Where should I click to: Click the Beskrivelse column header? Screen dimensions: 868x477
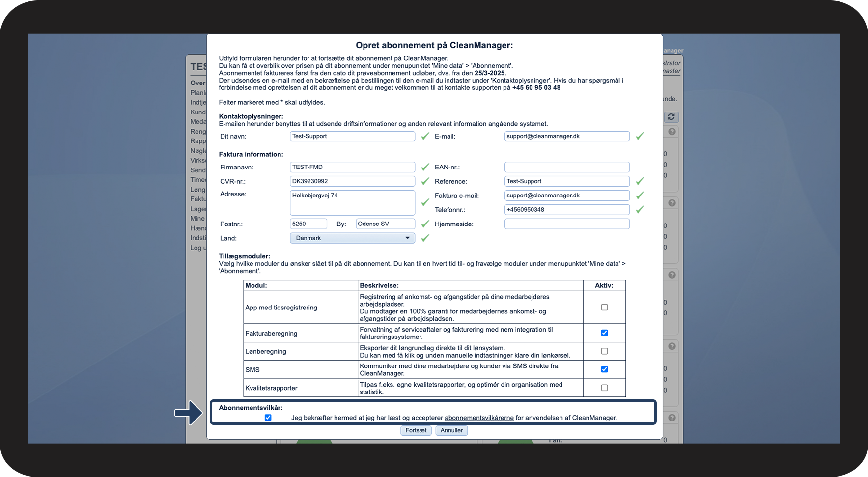(470, 285)
